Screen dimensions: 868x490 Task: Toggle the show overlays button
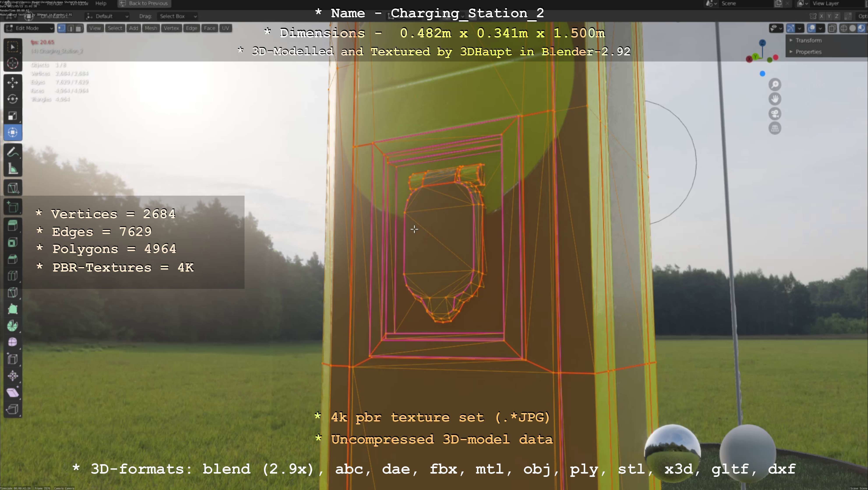[811, 28]
